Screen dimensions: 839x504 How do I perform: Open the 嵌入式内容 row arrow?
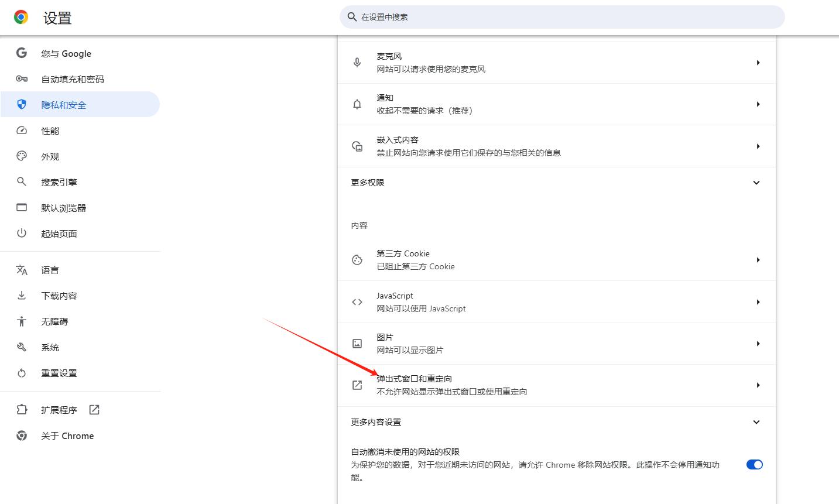click(x=758, y=146)
